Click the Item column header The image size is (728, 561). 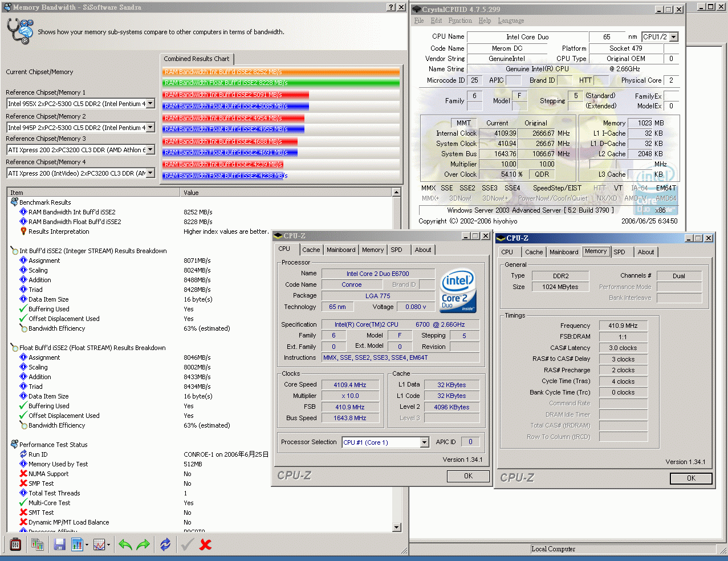tap(94, 193)
